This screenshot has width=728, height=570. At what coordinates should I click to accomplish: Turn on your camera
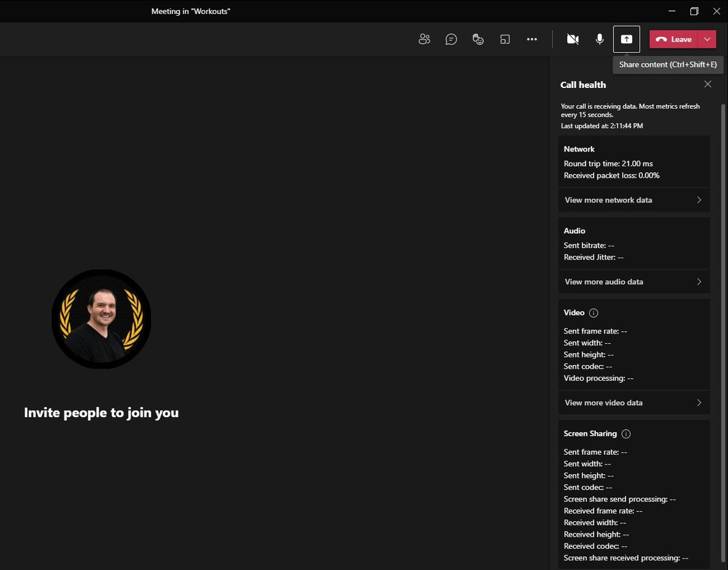coord(572,39)
